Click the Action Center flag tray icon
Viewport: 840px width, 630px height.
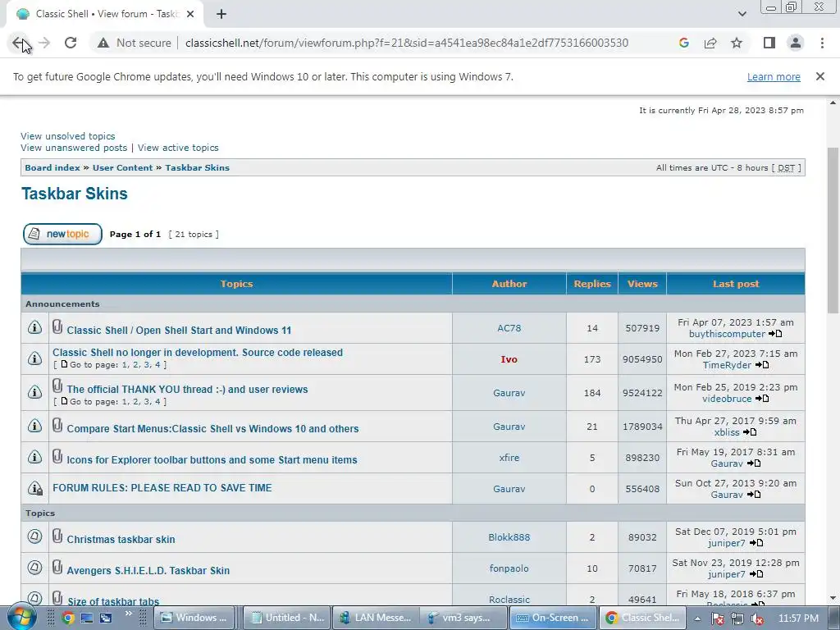click(718, 619)
